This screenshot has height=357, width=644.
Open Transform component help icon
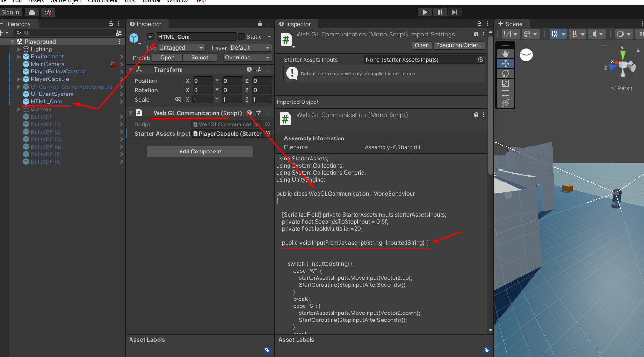point(249,69)
